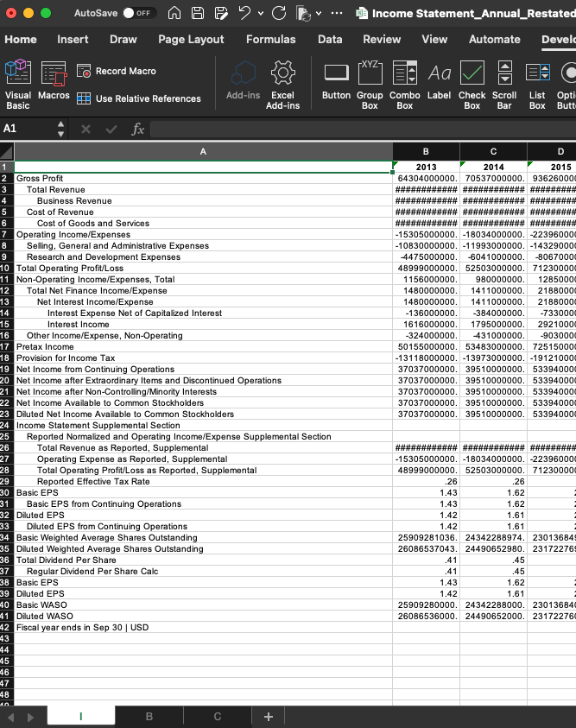Screen dimensions: 576x728
Task: Select the Data ribbon tab
Action: click(330, 40)
